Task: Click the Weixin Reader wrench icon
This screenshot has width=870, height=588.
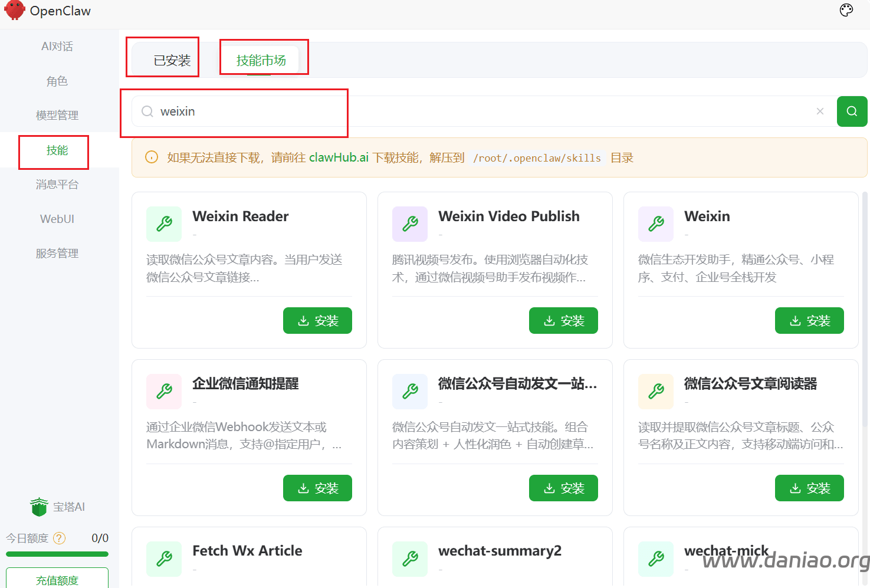Action: pos(164,224)
